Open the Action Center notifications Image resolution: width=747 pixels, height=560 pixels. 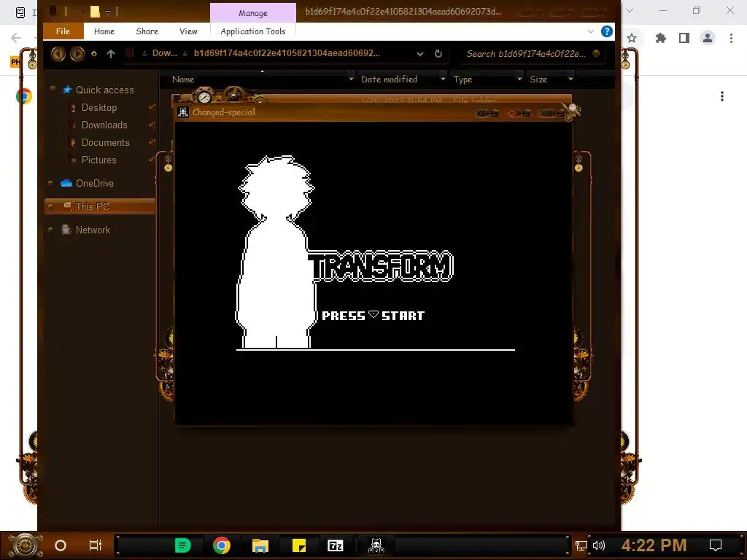tap(716, 545)
